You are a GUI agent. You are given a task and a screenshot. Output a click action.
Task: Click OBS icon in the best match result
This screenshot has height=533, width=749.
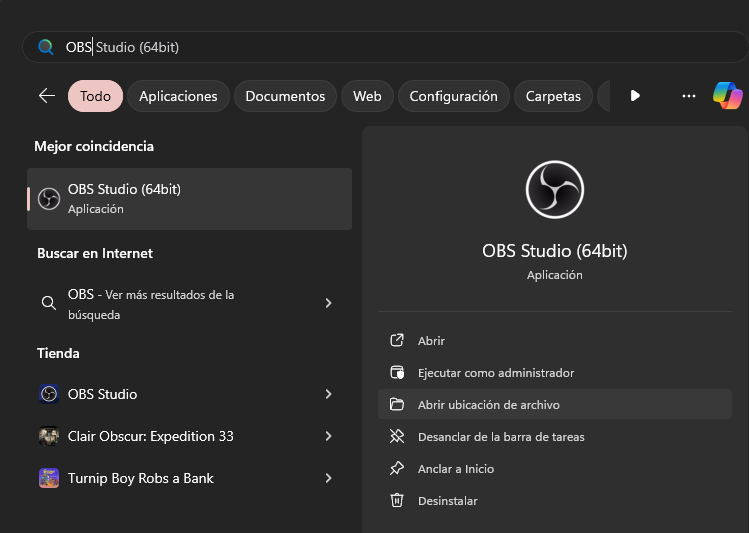[x=49, y=199]
